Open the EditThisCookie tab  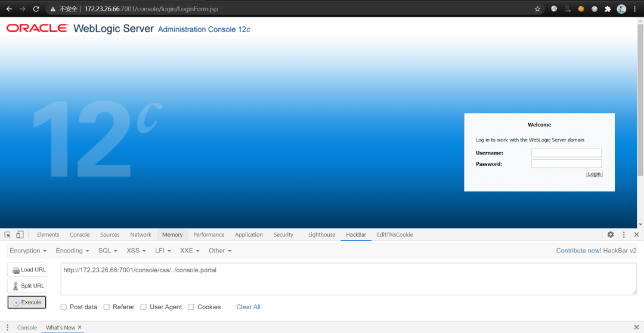coord(395,235)
